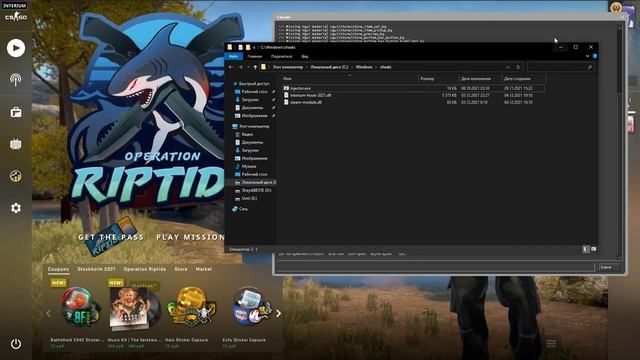Click the Up one level arrow in Explorer
This screenshot has height=360, width=640.
255,67
